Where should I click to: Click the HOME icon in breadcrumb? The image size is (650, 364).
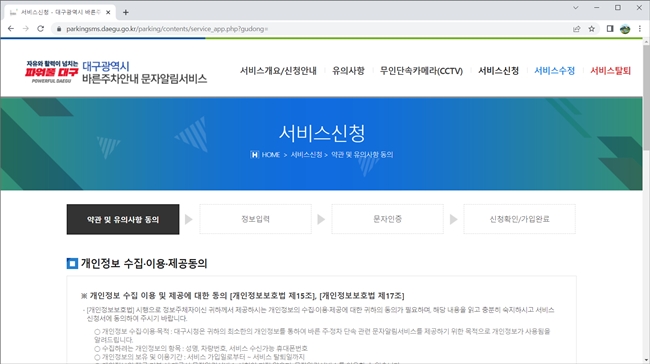click(254, 155)
